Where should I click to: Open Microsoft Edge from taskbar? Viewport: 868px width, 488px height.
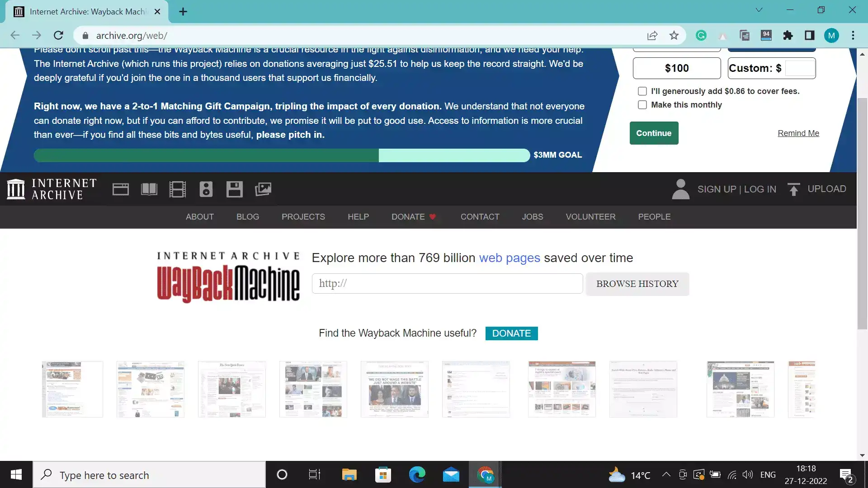pos(417,475)
